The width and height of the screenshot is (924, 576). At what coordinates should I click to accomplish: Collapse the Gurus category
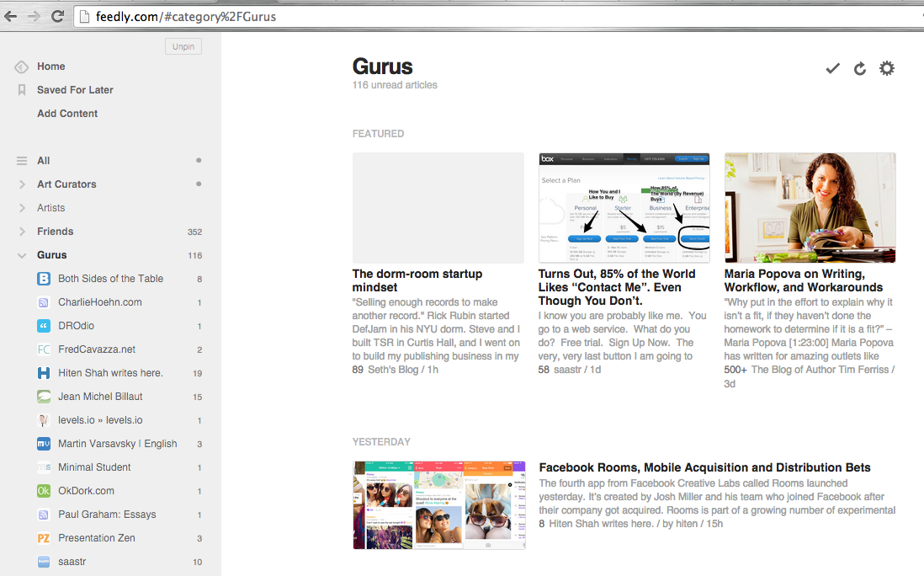click(x=20, y=254)
